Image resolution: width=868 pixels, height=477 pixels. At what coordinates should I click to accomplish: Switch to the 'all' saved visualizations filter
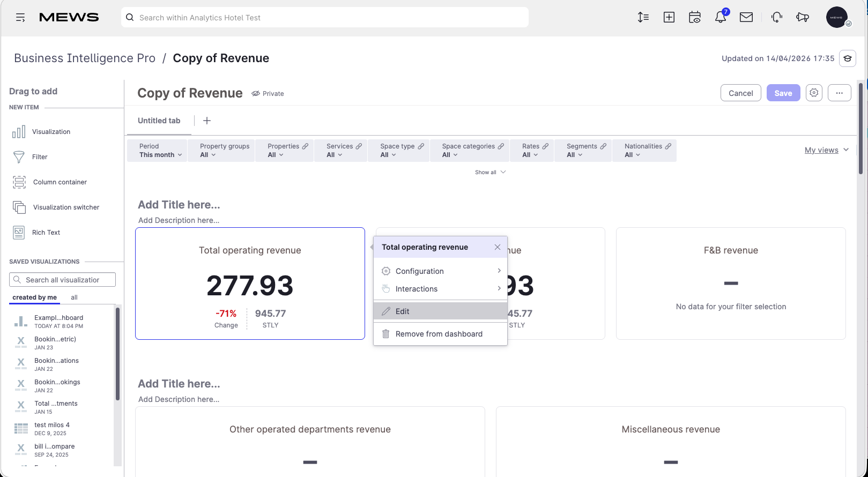pos(74,297)
